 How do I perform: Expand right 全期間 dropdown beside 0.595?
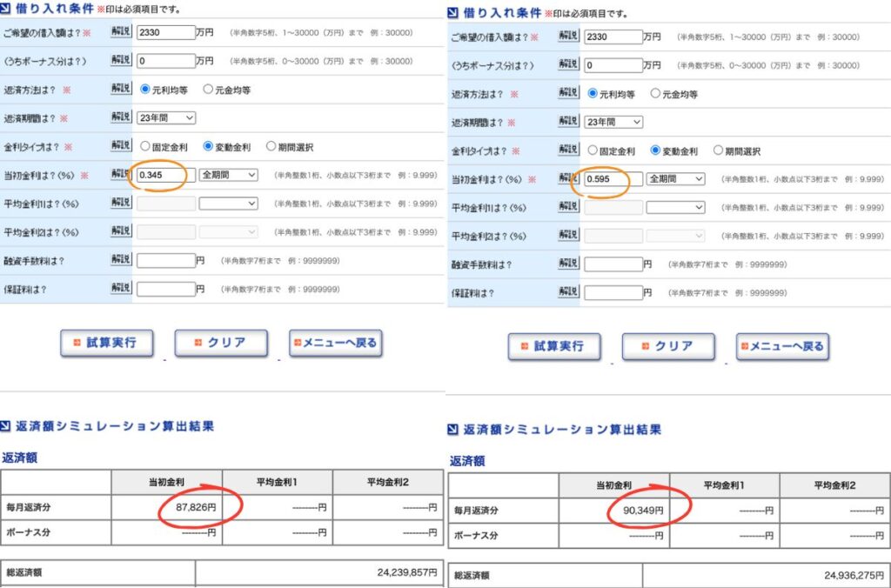coord(675,178)
